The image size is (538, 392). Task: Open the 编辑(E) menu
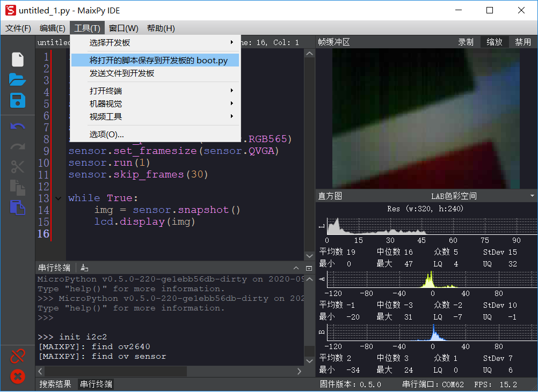[52, 28]
